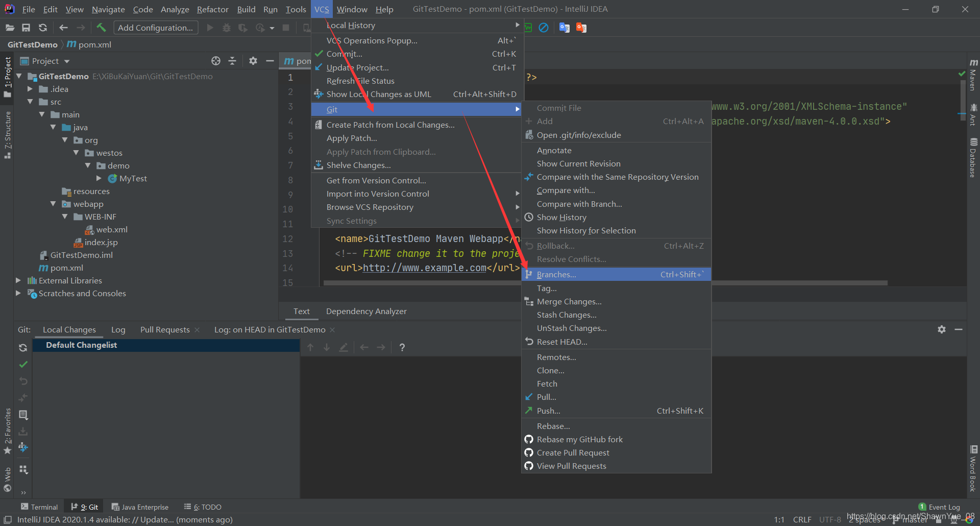Click the blue circle-slash toolbar icon
This screenshot has width=980, height=526.
click(544, 28)
